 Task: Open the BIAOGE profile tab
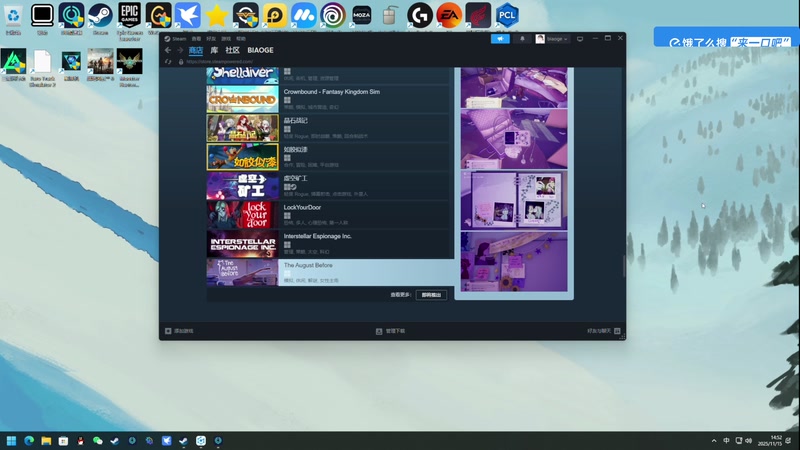click(x=260, y=50)
